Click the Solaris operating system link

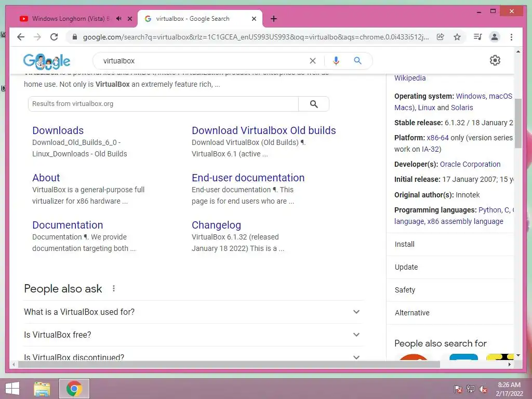pyautogui.click(x=462, y=108)
